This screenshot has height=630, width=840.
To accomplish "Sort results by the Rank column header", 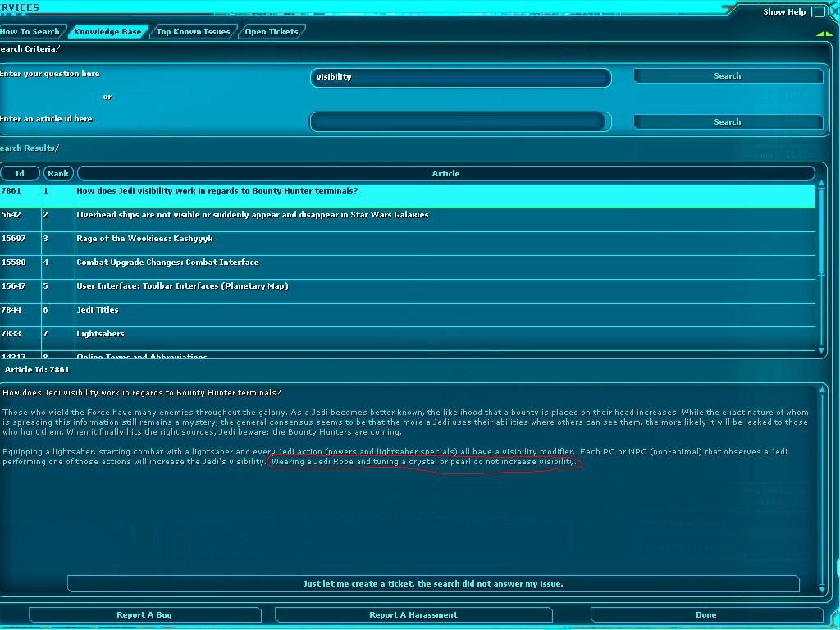I will tap(58, 174).
